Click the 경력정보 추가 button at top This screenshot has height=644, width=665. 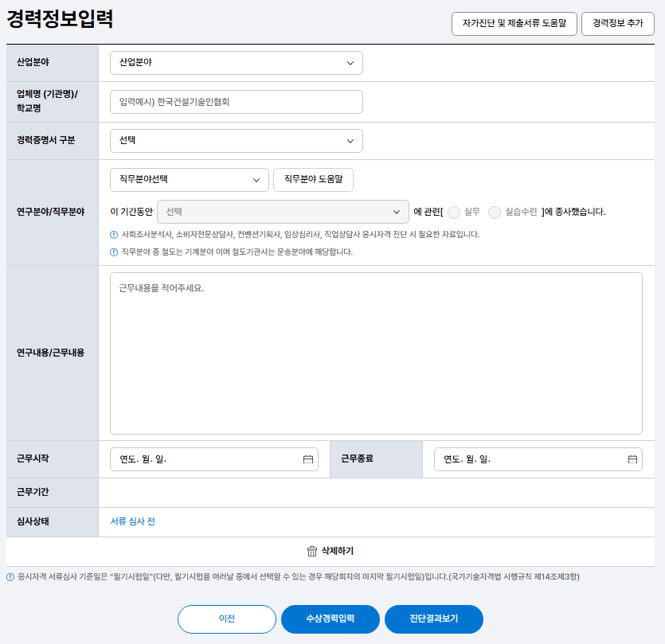click(x=617, y=24)
